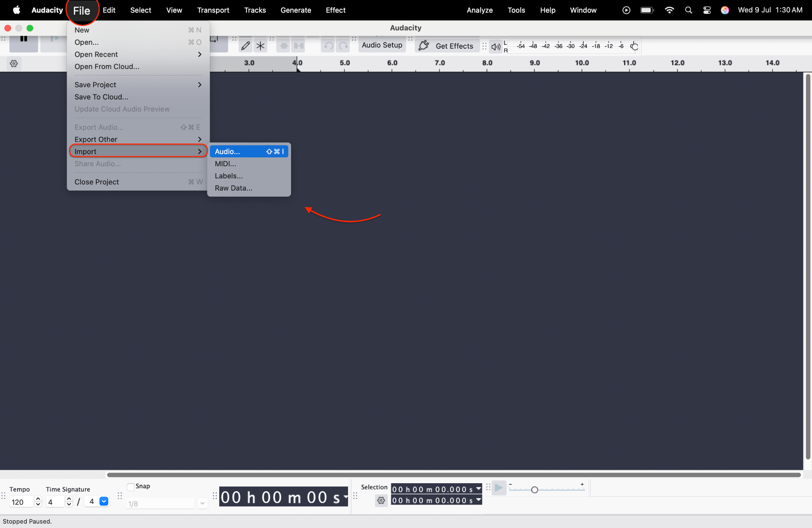The image size is (812, 528).
Task: Select Open... from File menu
Action: 138,42
